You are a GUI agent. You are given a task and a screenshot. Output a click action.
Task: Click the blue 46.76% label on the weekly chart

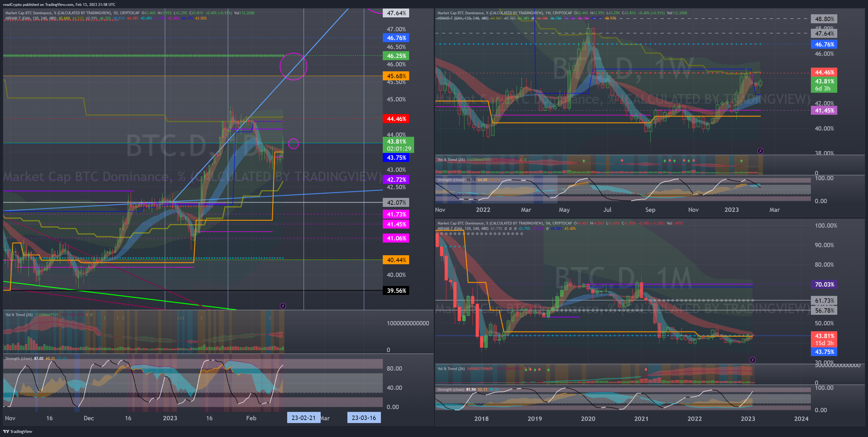(824, 44)
